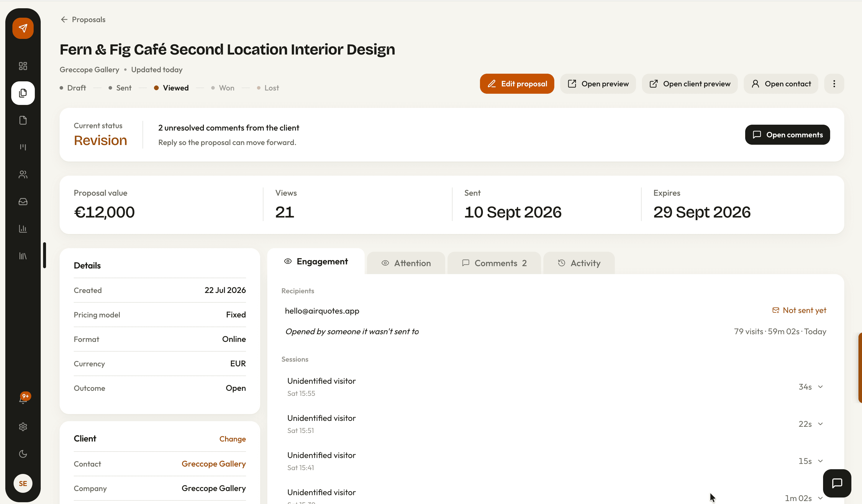Switch to the Activity tab
862x504 pixels.
click(x=579, y=263)
